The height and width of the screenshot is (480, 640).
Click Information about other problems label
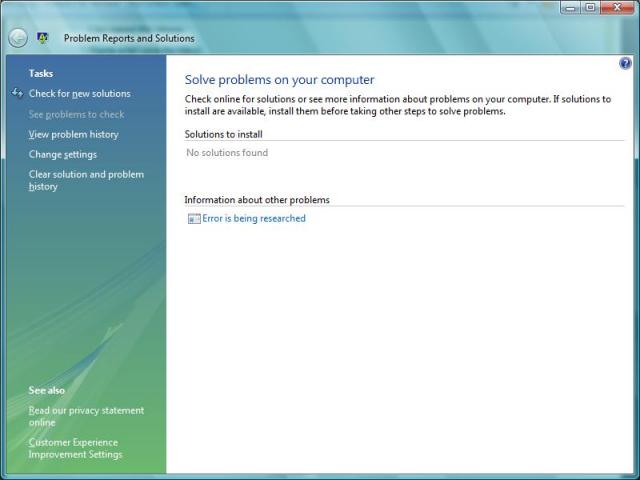(257, 200)
